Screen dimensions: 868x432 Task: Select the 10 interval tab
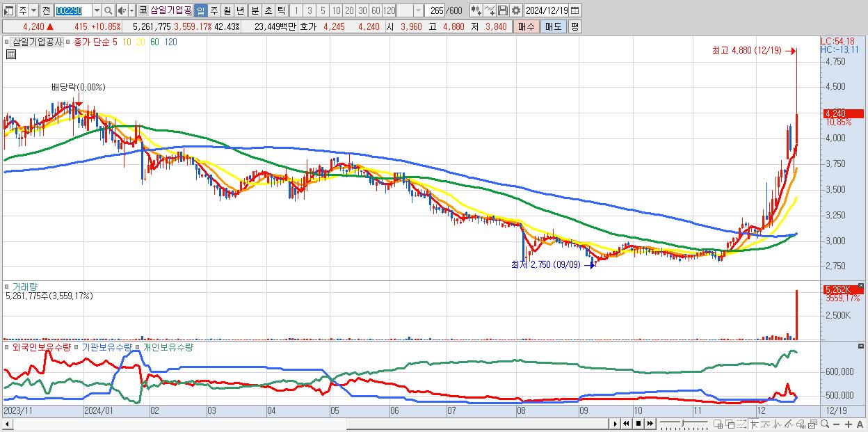pos(336,10)
